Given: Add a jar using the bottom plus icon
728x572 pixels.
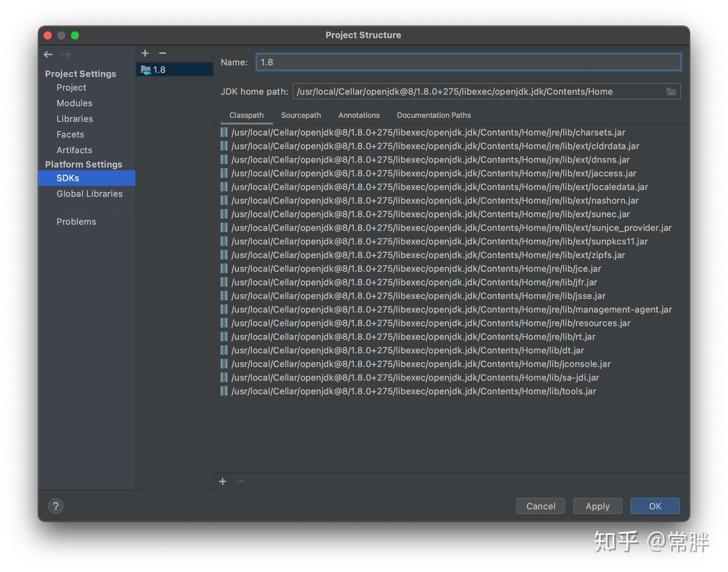Looking at the screenshot, I should 222,482.
